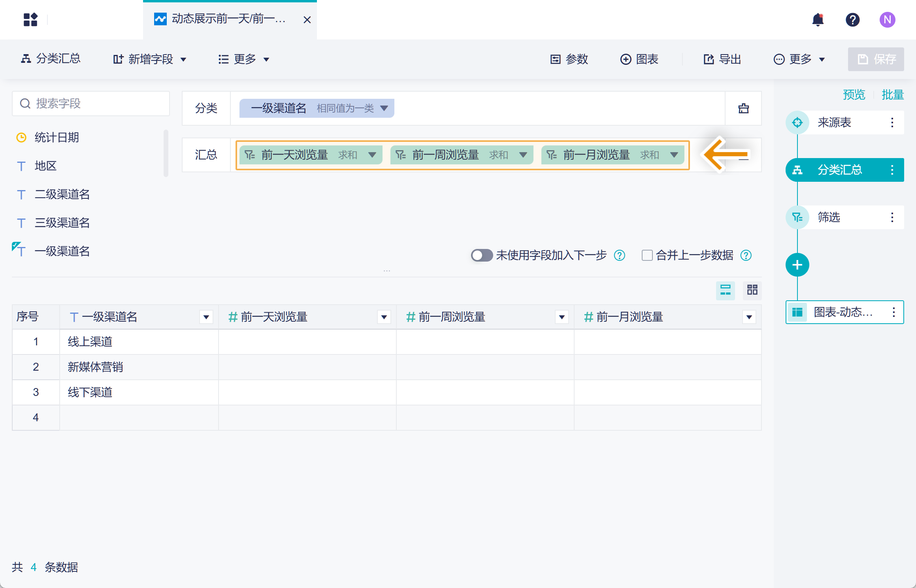Switch to grid layout view icon

click(x=752, y=290)
